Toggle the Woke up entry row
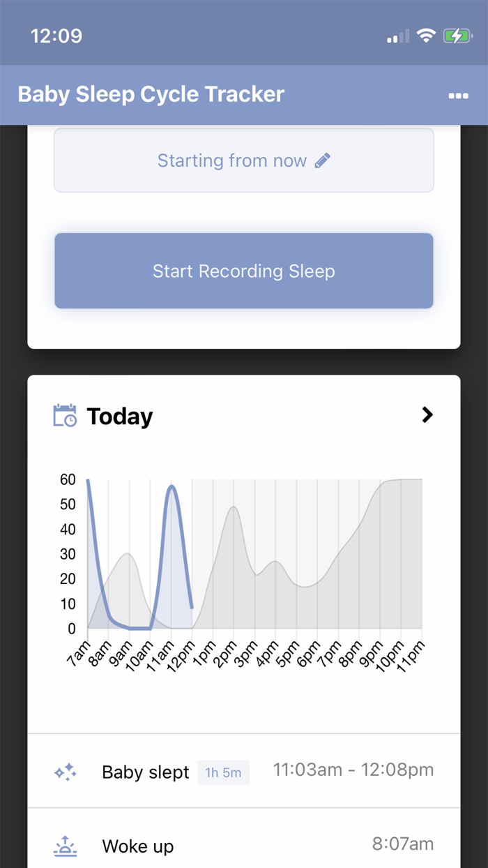The height and width of the screenshot is (868, 488). point(244,846)
